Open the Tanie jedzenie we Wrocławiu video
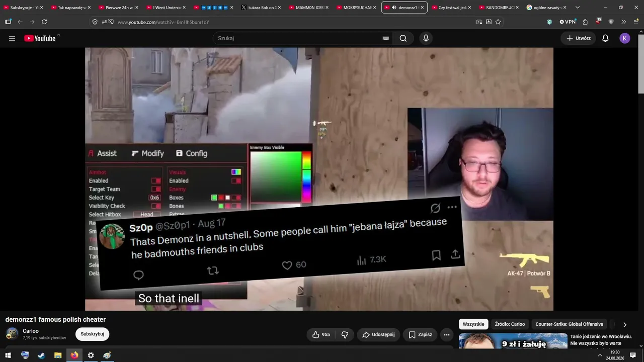This screenshot has height=362, width=644. point(601,340)
